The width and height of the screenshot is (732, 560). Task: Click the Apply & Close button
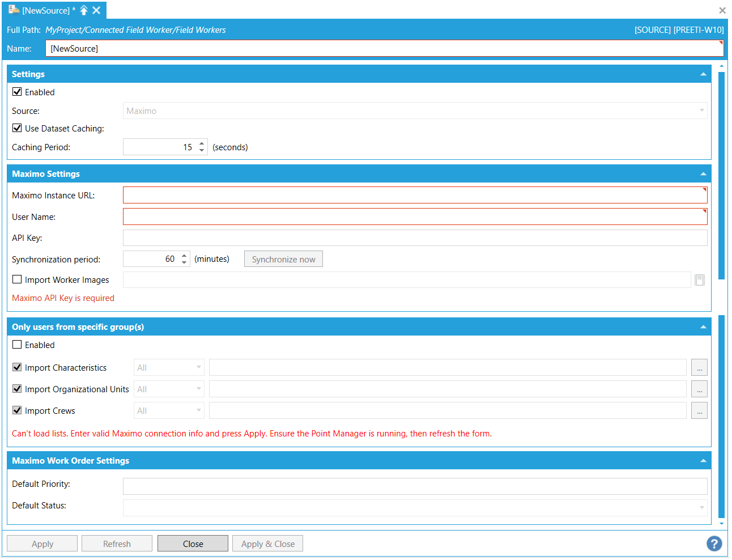click(x=268, y=544)
